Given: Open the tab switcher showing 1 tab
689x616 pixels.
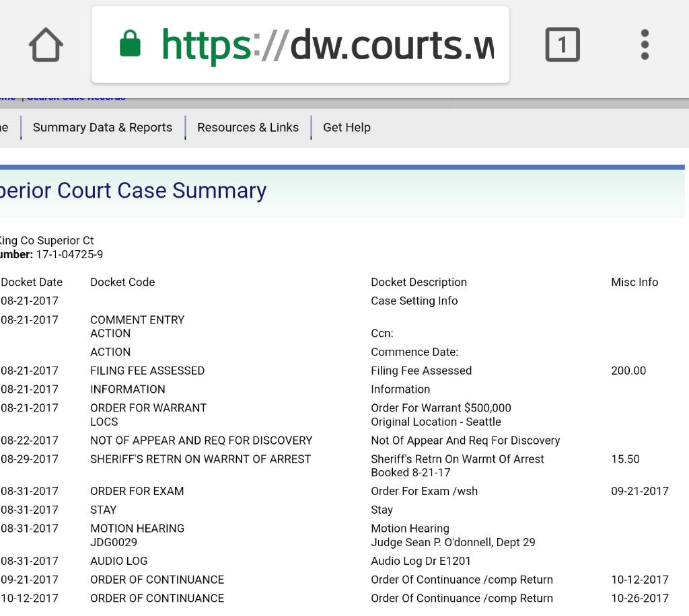Looking at the screenshot, I should (562, 45).
